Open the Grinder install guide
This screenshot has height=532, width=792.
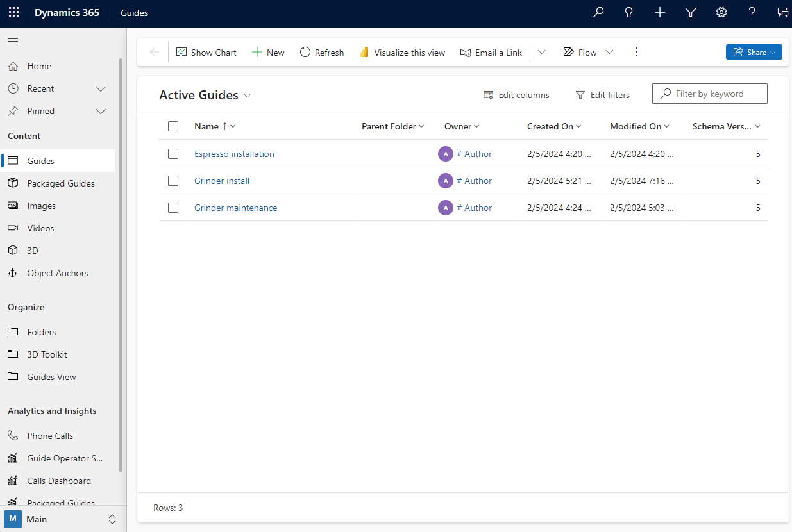click(221, 181)
